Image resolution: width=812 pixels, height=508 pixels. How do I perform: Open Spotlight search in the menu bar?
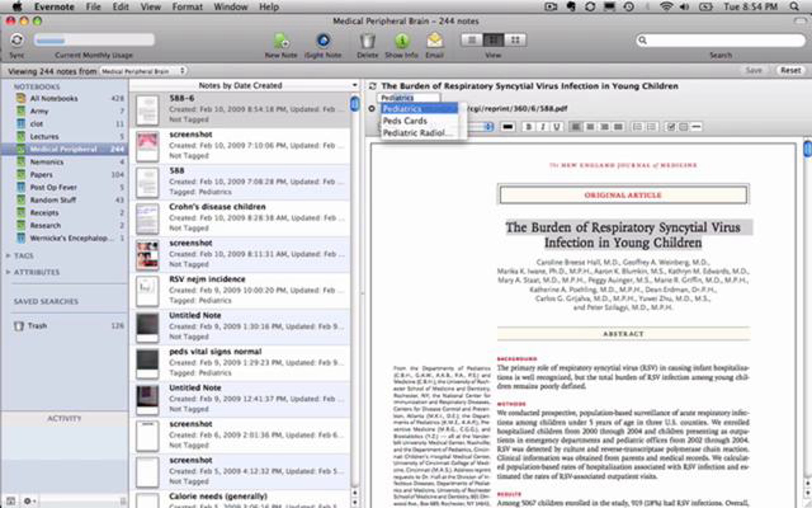[x=795, y=7]
